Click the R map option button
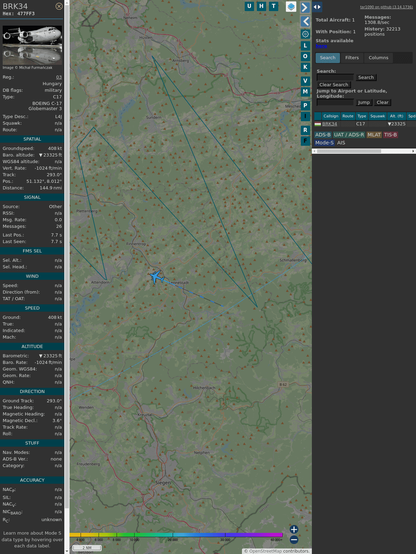The image size is (416, 554). click(x=305, y=130)
